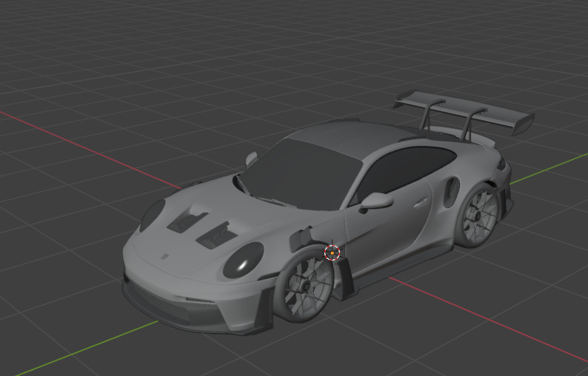
Task: Select the hood vent closest to windshield
Action: point(187,221)
